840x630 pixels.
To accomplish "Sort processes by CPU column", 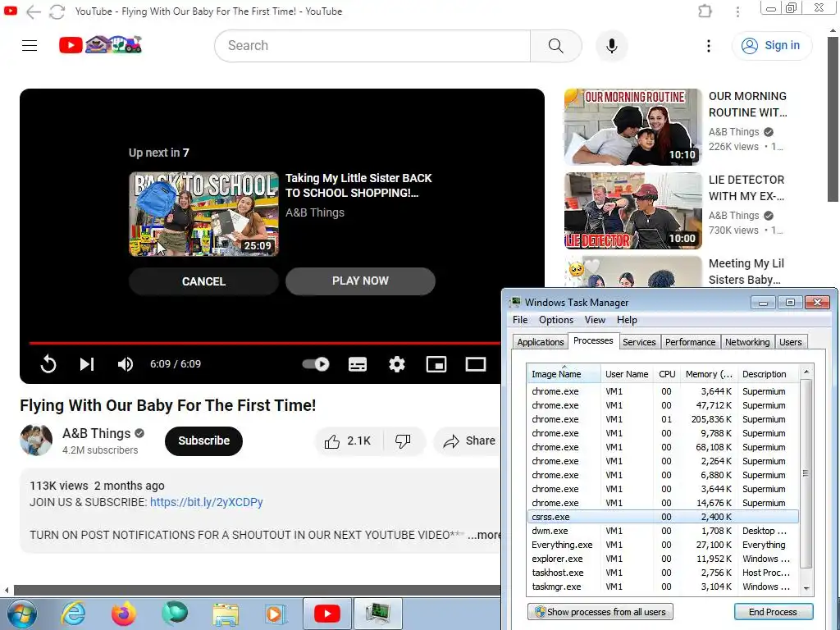I will (667, 374).
